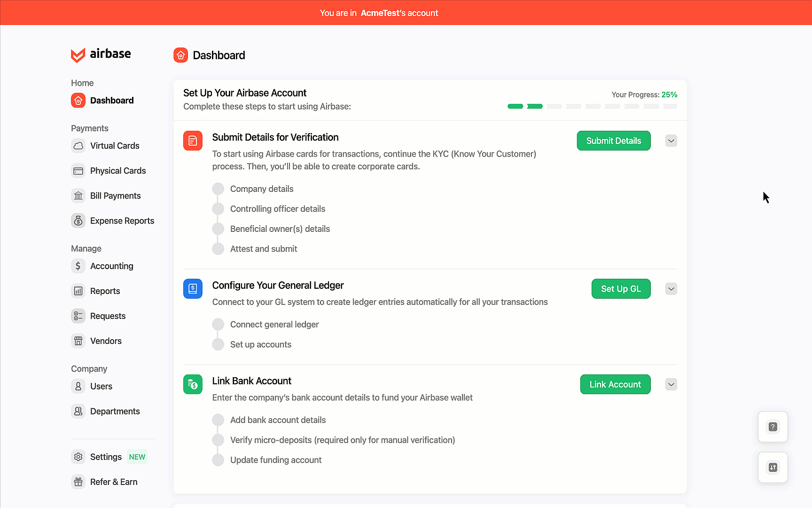
Task: Go to Vendors page
Action: tap(96, 341)
